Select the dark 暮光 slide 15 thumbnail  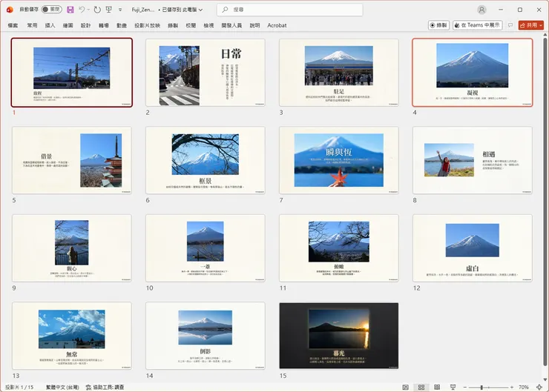tap(338, 335)
